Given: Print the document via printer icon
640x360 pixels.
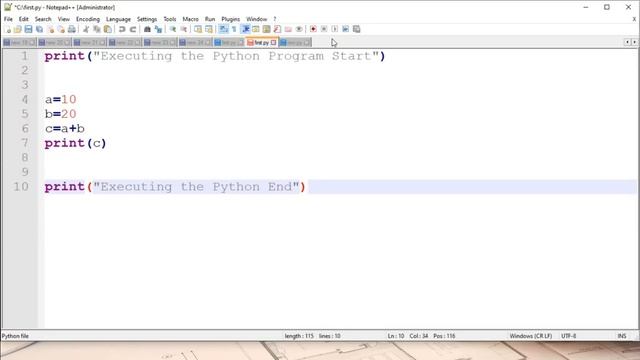Looking at the screenshot, I should [71, 29].
